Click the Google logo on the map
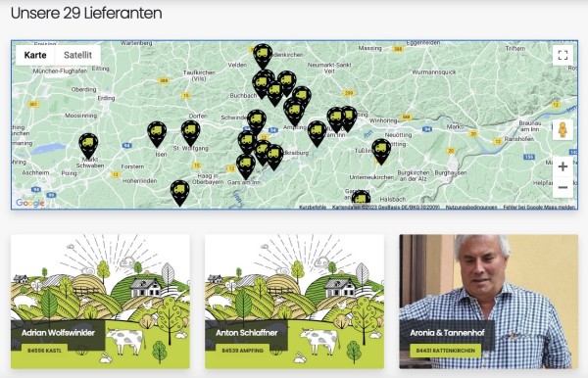This screenshot has width=588, height=378. (30, 203)
